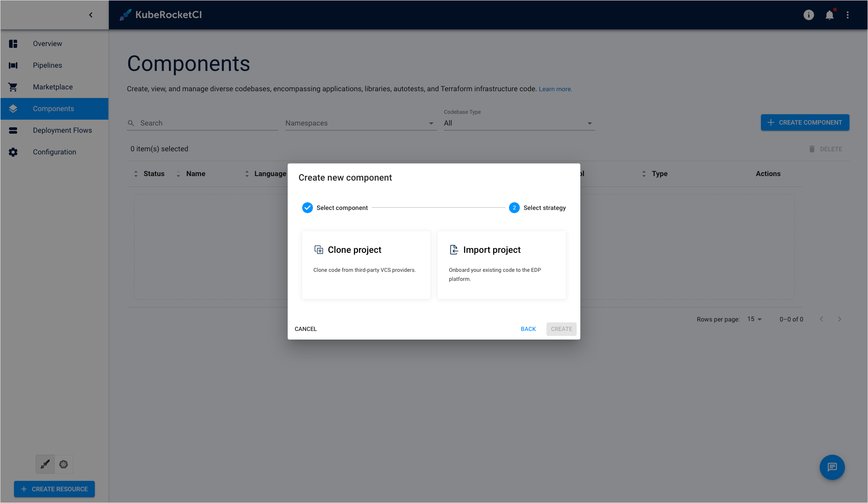This screenshot has width=868, height=503.
Task: Change rows per page from 15
Action: click(754, 319)
